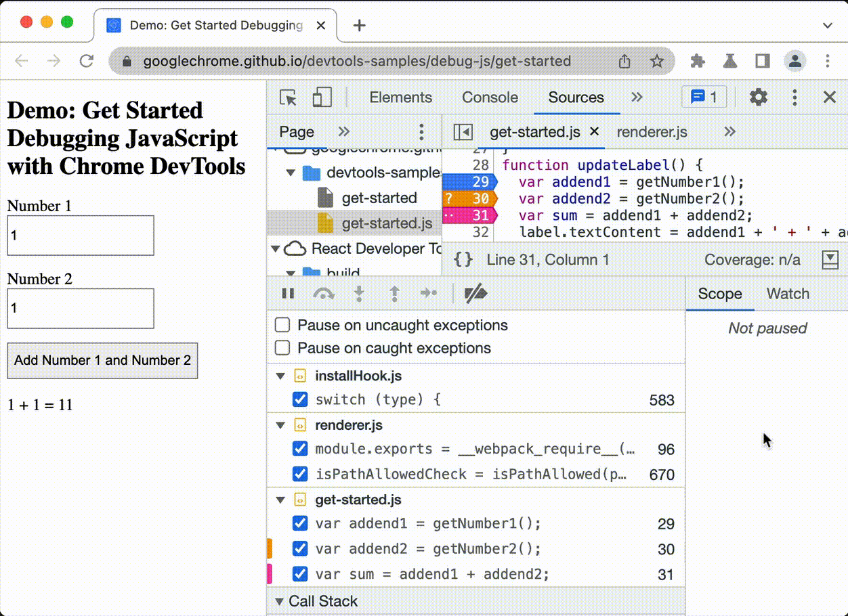The width and height of the screenshot is (848, 616).
Task: Click the address bar URL
Action: point(357,62)
